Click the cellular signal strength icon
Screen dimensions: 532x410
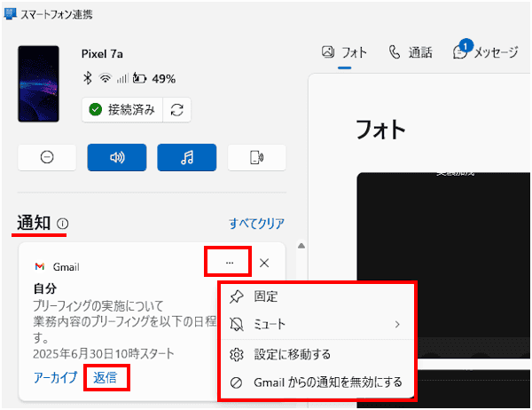(122, 79)
